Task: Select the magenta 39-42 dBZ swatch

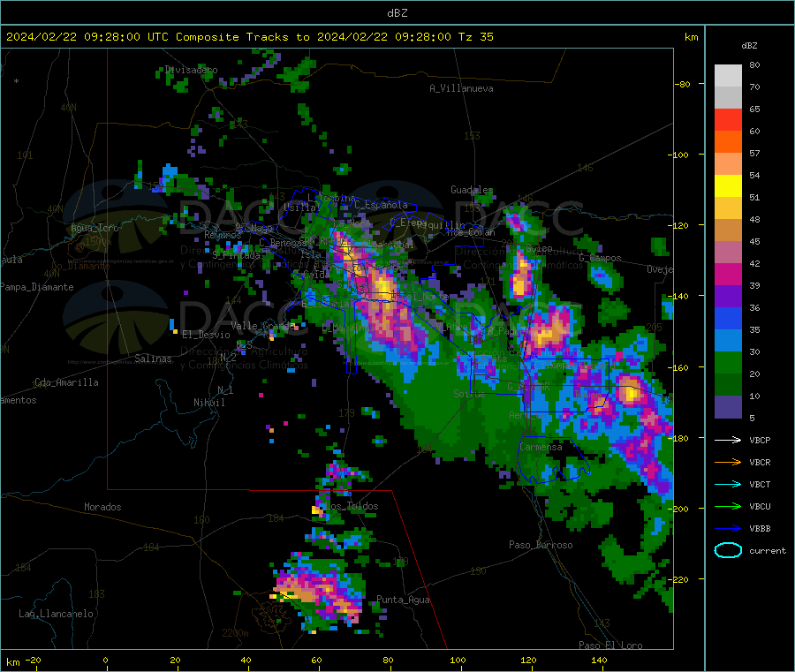Action: [x=728, y=274]
